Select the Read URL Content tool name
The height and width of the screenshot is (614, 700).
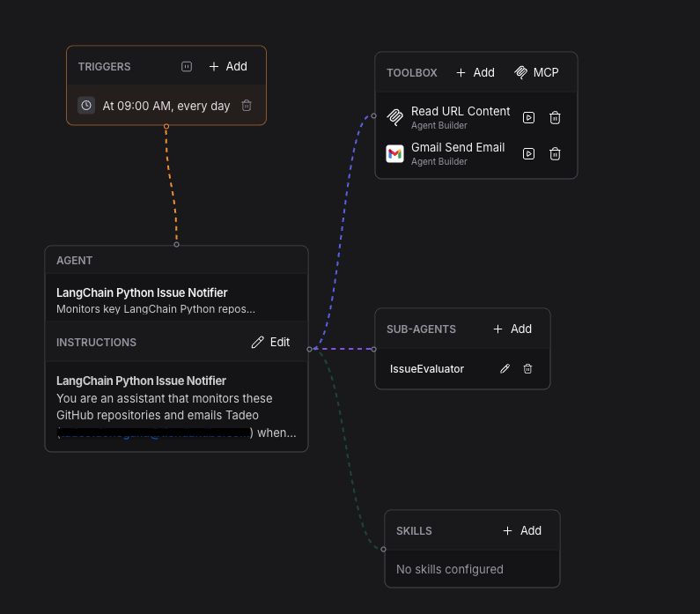point(461,111)
